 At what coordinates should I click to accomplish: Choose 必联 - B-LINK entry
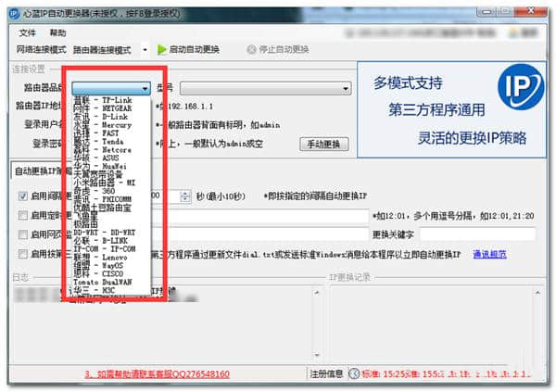[x=101, y=241]
